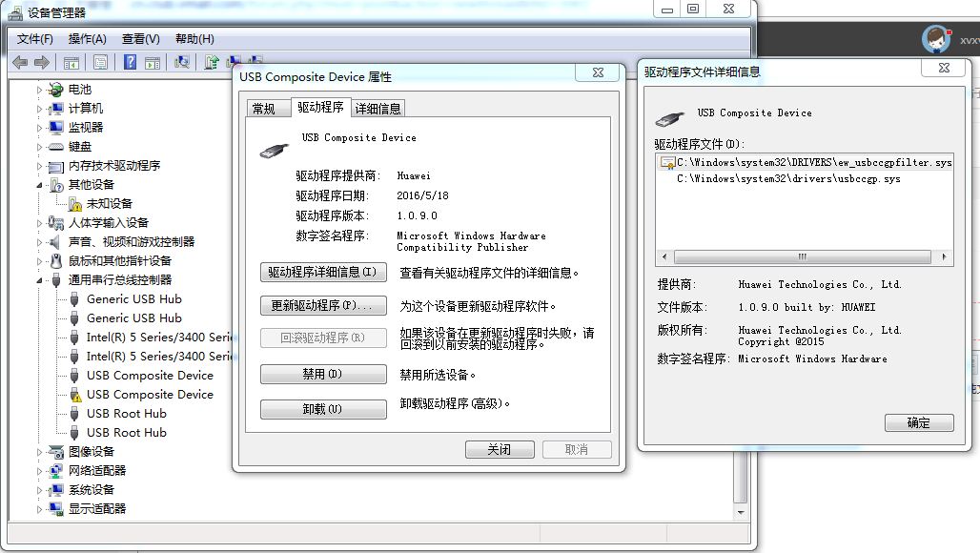Click the Update driver toolbar icon
Image resolution: width=980 pixels, height=553 pixels.
212,61
